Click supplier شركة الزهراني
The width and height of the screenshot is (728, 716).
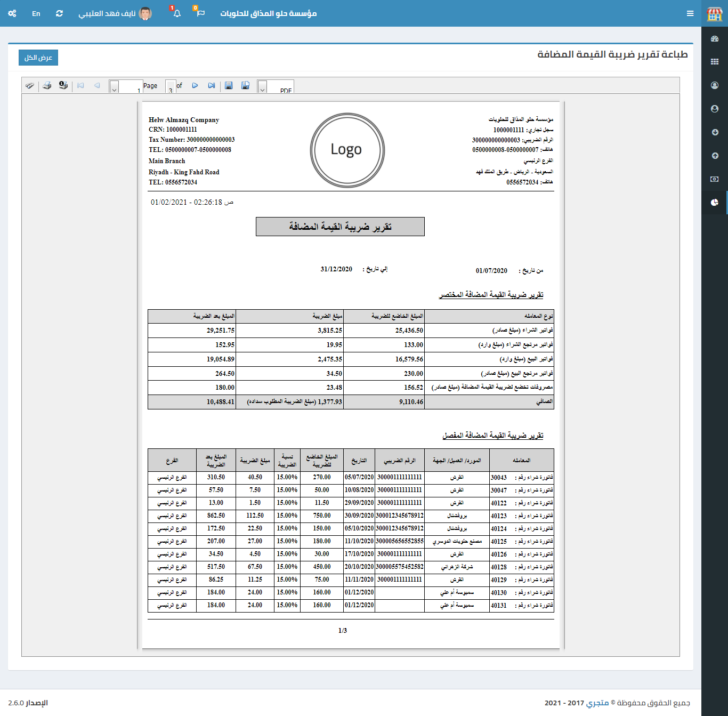pos(457,567)
